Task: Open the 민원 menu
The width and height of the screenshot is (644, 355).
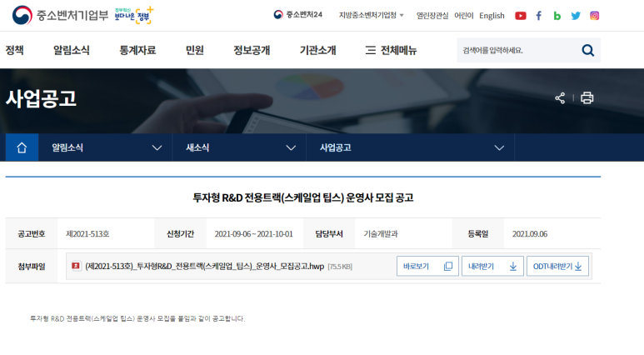Action: coord(195,50)
